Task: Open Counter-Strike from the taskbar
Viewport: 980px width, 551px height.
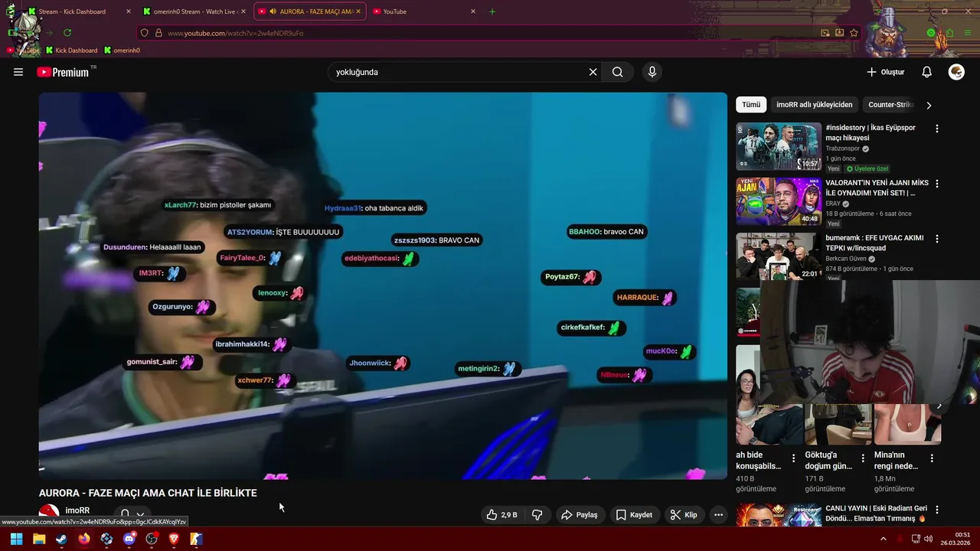Action: (x=196, y=539)
